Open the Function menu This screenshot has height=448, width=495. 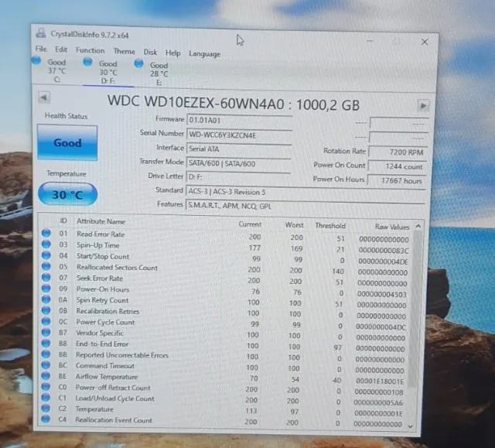pos(90,50)
